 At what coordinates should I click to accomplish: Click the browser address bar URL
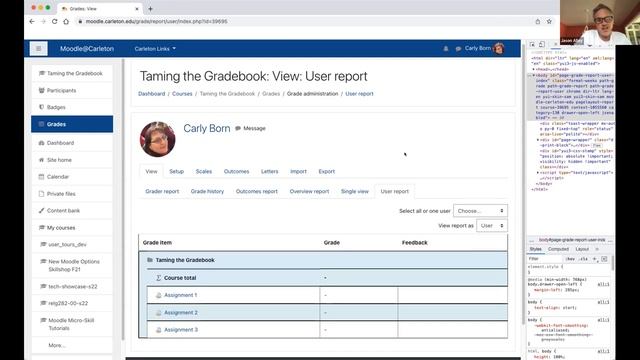tap(156, 21)
